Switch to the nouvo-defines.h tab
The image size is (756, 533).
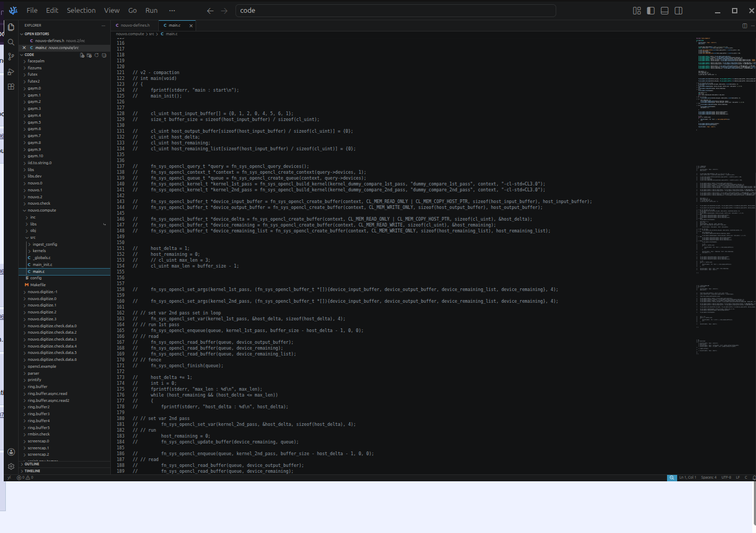pyautogui.click(x=134, y=26)
